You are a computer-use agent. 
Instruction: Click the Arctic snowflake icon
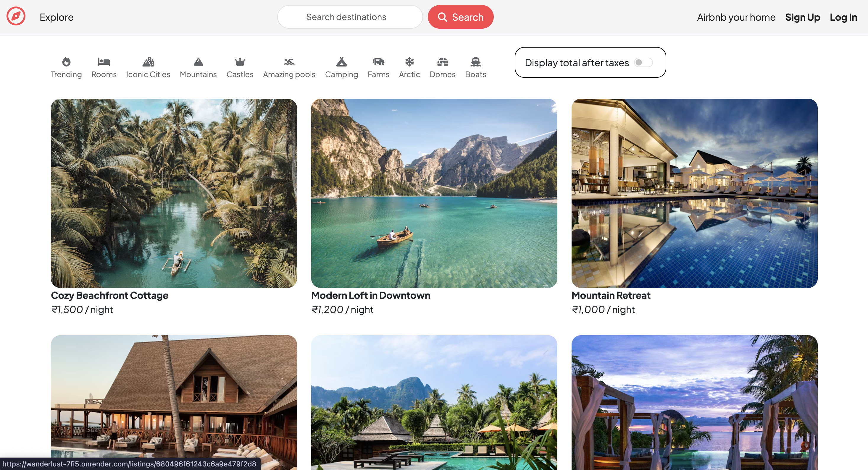point(409,62)
